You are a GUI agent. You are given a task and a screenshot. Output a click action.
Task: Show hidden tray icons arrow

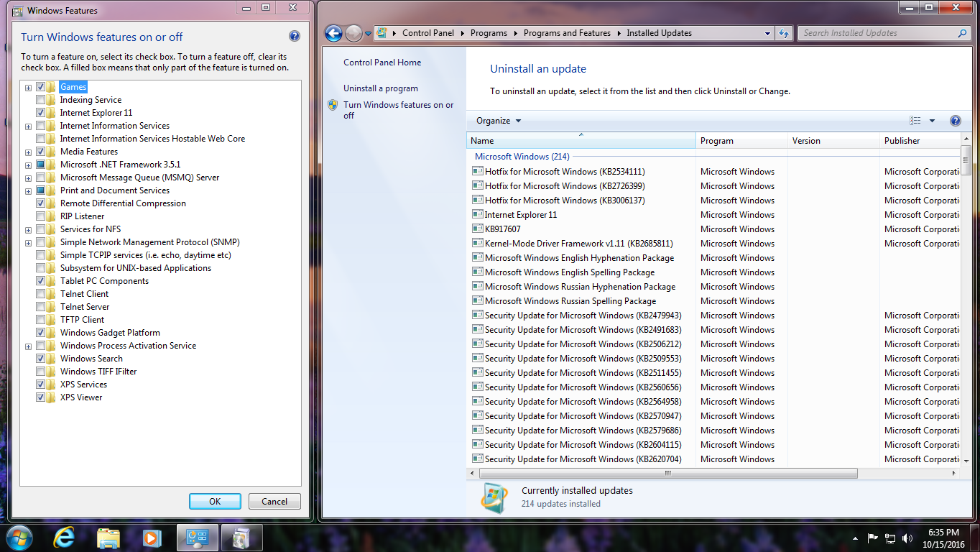[x=856, y=538]
